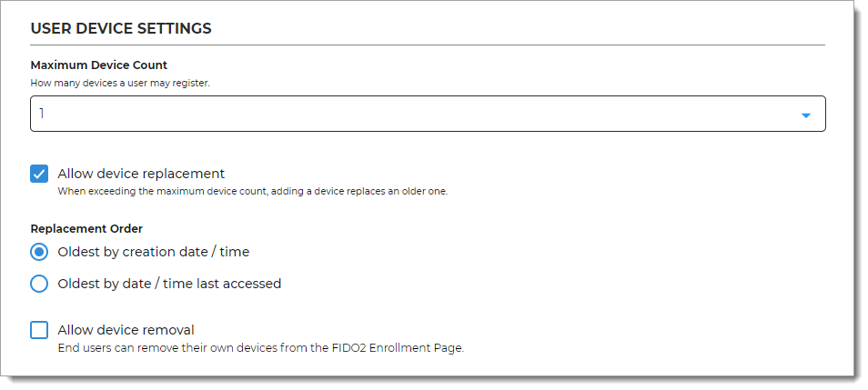Viewport: 868px width, 390px height.
Task: Click the Oldest by date / time last accessed label
Action: coord(169,284)
